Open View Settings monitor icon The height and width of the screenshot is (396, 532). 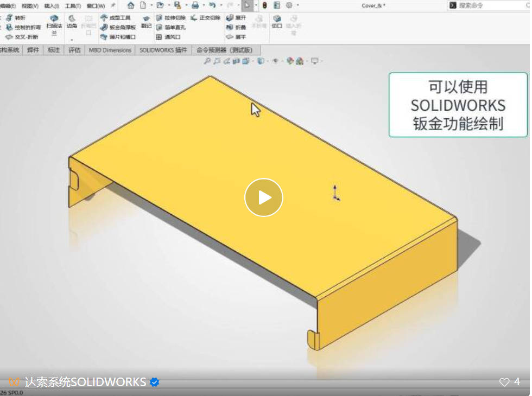(x=315, y=61)
